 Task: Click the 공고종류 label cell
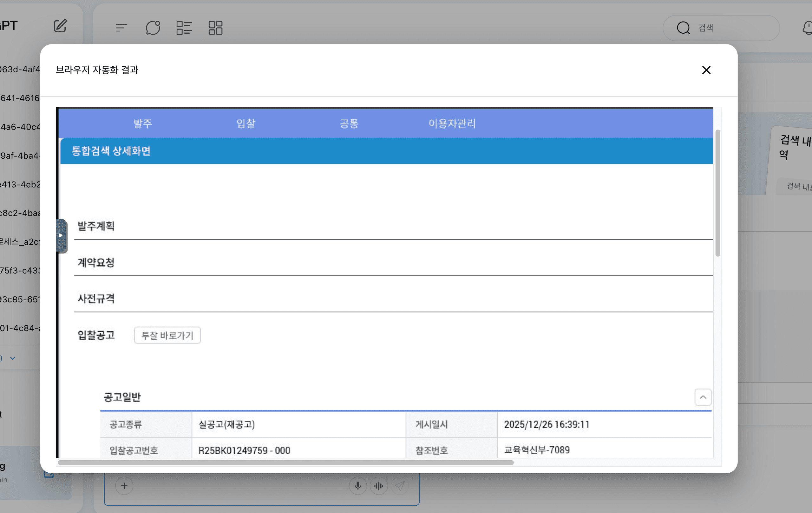click(x=146, y=424)
